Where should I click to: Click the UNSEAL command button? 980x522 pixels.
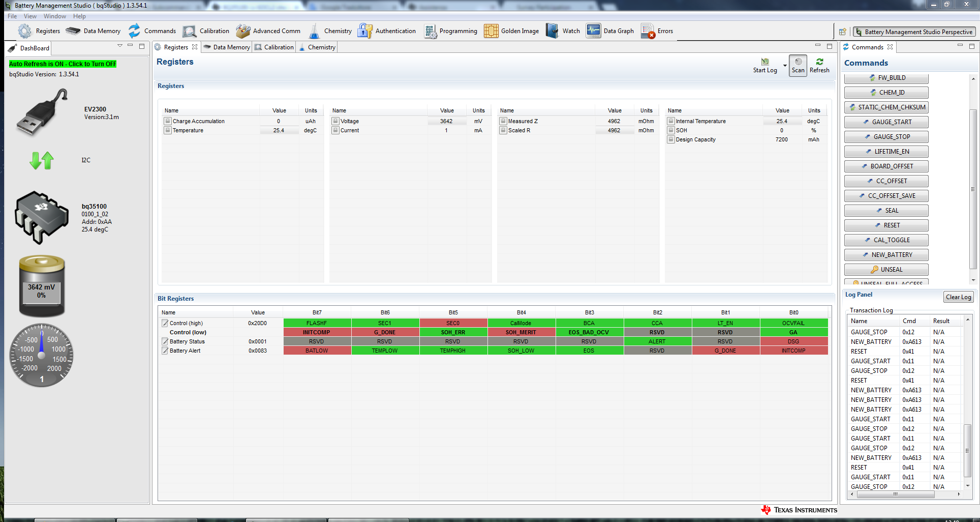(x=886, y=270)
